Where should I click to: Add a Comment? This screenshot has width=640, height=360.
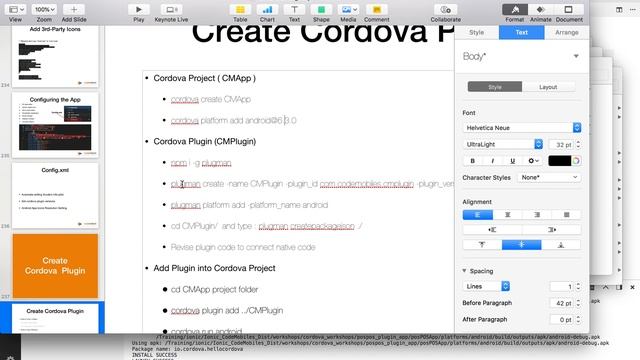(376, 9)
